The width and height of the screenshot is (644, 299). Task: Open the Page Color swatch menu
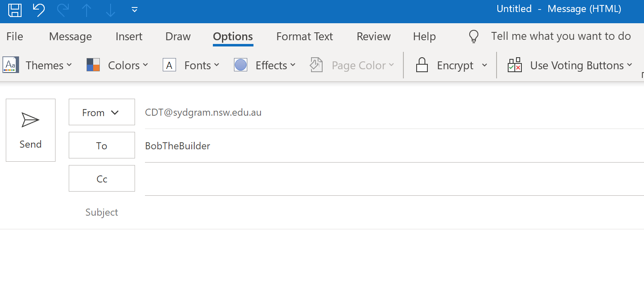[x=316, y=65]
